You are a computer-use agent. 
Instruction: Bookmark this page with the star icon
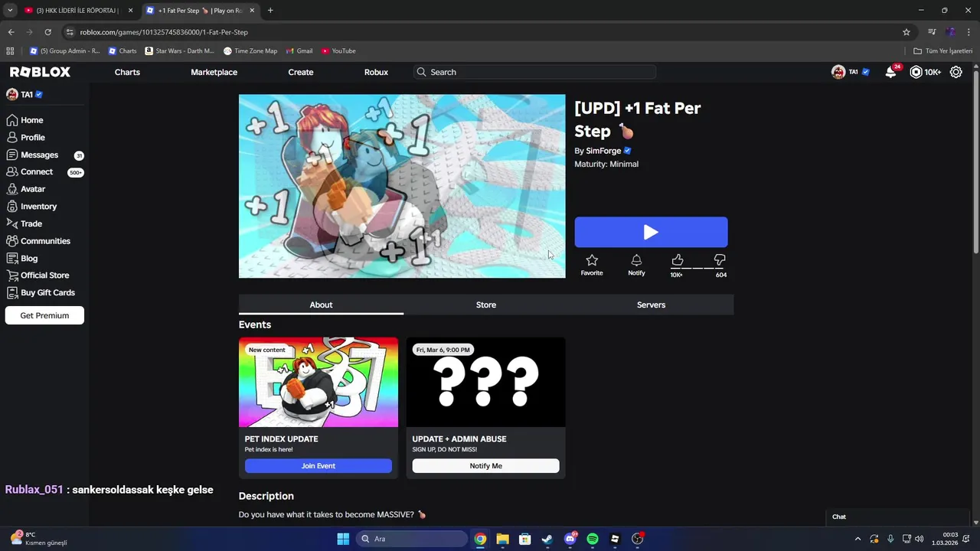pos(906,32)
